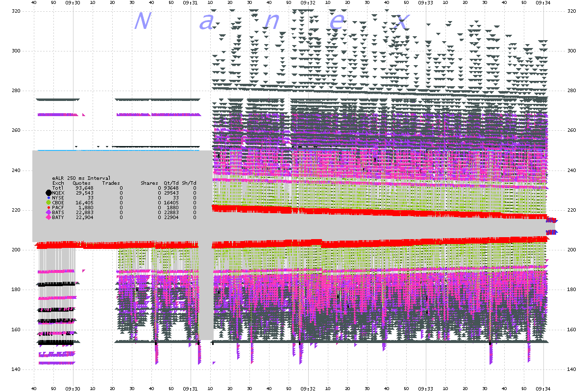Click the Nanex watermark letter N

coord(142,22)
